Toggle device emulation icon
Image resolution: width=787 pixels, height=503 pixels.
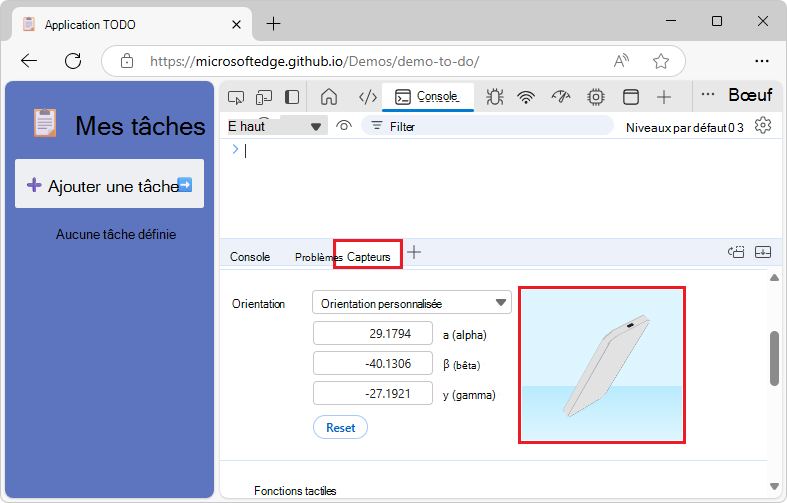click(x=264, y=97)
